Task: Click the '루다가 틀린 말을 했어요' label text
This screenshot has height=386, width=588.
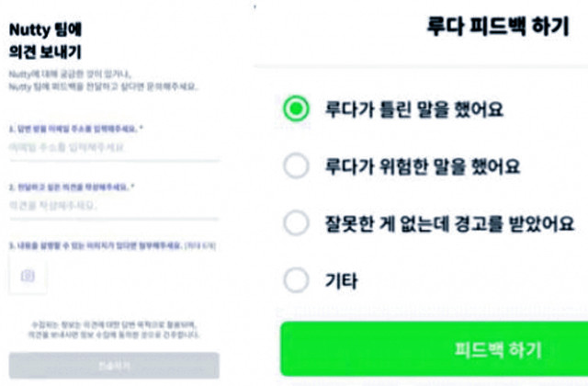Action: tap(414, 109)
